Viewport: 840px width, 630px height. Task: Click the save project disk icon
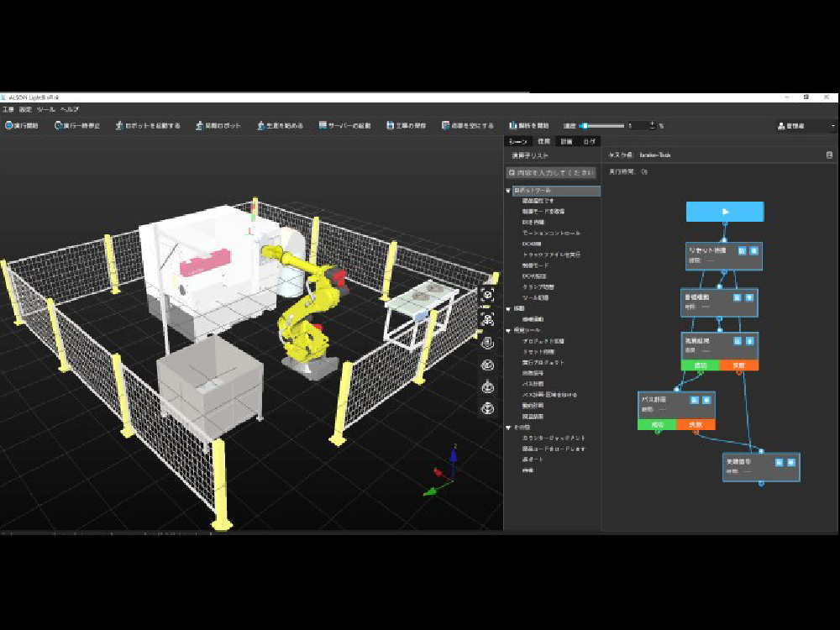pos(391,126)
